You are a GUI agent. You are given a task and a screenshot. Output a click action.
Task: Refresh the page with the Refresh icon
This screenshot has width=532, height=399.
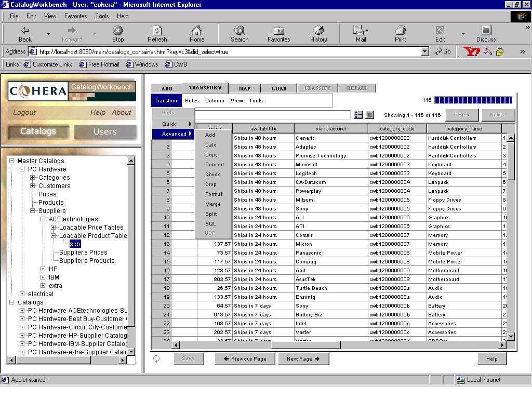(x=157, y=31)
